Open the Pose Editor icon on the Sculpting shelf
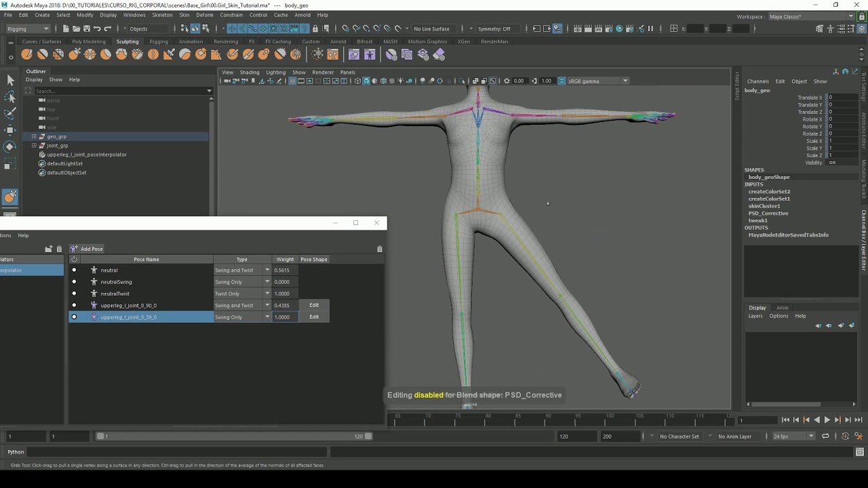Image resolution: width=868 pixels, height=488 pixels. [370, 54]
